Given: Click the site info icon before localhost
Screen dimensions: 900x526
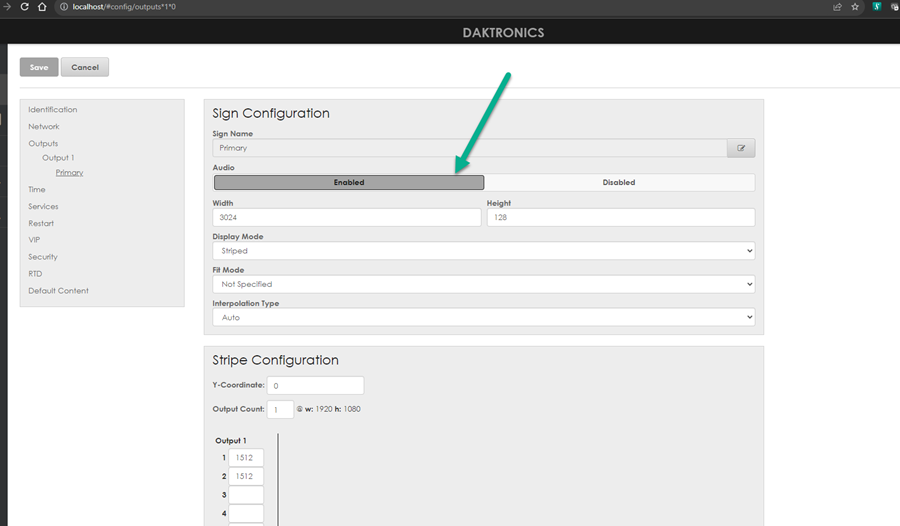Looking at the screenshot, I should (x=63, y=7).
